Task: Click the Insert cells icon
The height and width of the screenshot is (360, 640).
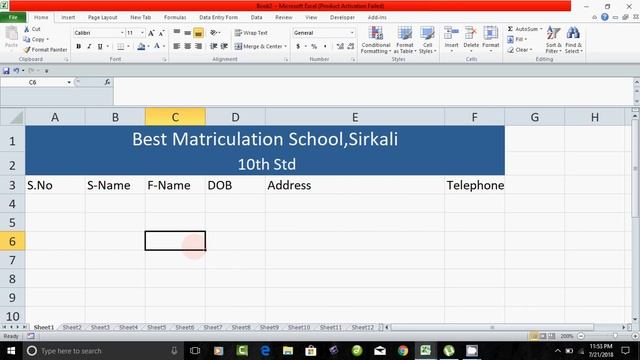Action: (x=451, y=33)
